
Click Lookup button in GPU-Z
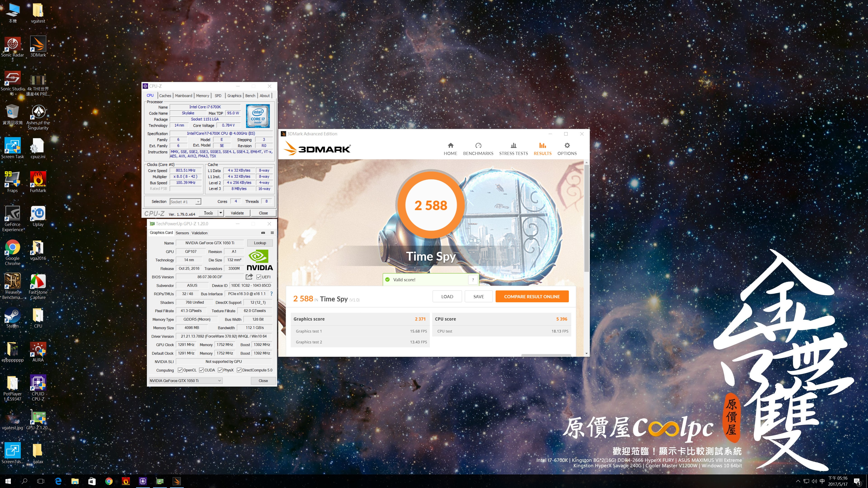[259, 243]
